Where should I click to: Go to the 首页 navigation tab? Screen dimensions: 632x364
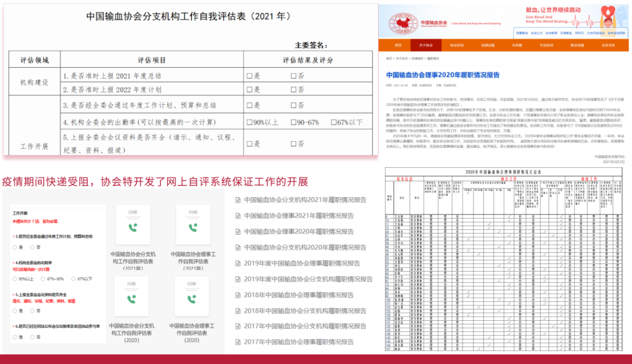click(x=398, y=45)
